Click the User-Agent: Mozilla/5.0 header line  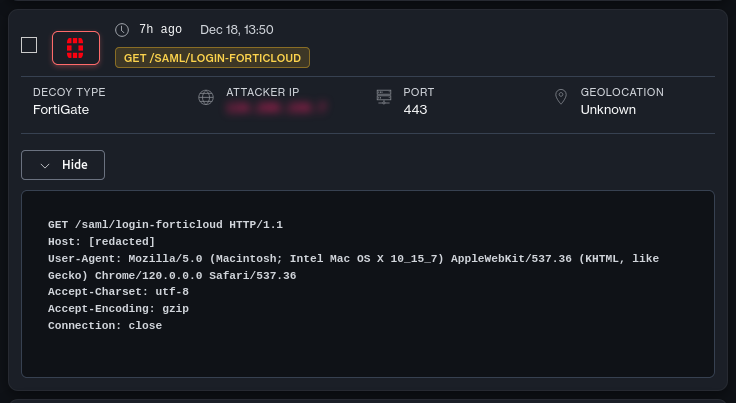353,259
